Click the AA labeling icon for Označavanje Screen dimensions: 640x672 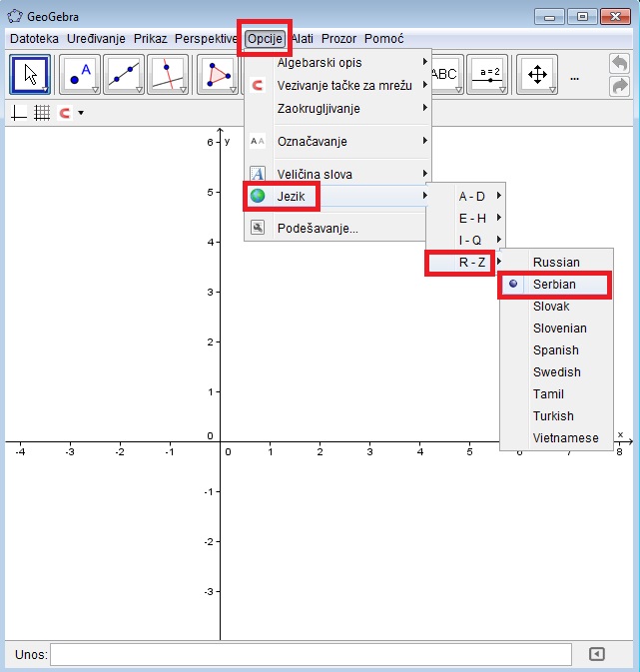point(258,141)
